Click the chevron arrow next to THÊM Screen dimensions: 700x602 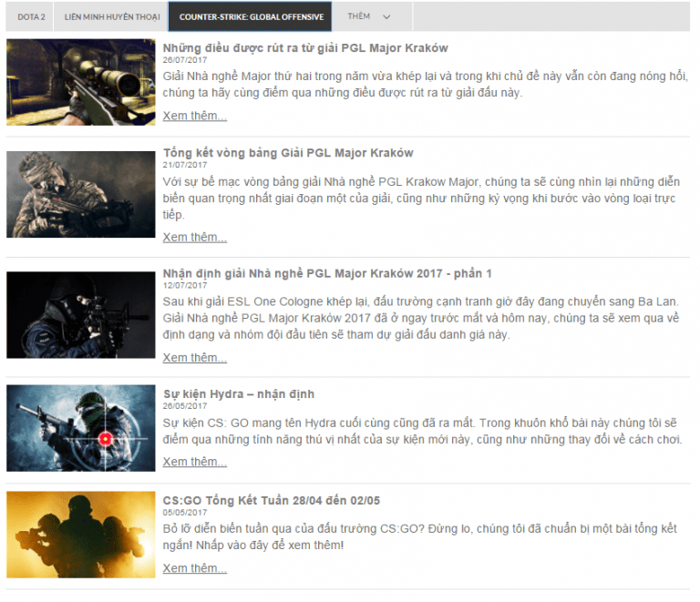[386, 17]
